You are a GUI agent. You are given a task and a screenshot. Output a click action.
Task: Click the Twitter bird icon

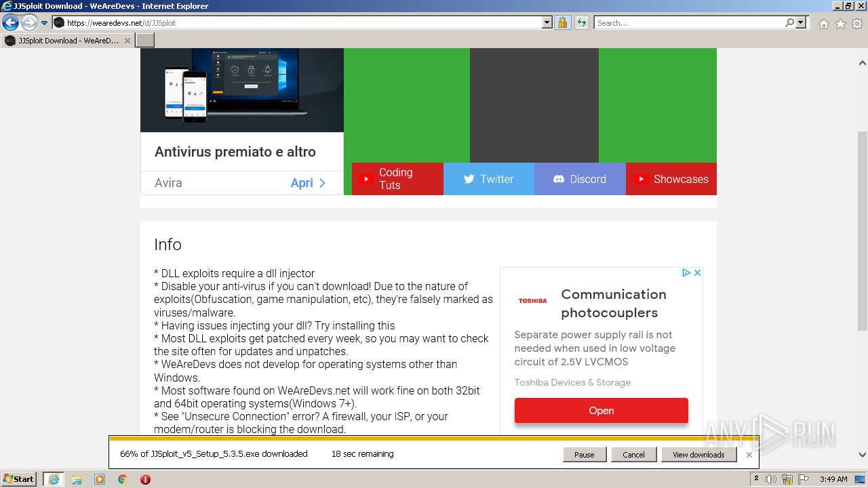point(469,179)
